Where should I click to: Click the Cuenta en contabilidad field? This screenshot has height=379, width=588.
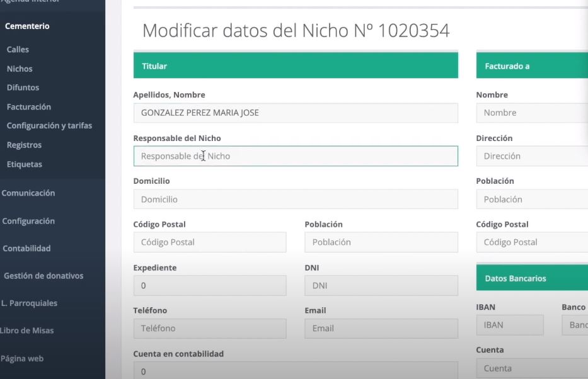pyautogui.click(x=296, y=370)
